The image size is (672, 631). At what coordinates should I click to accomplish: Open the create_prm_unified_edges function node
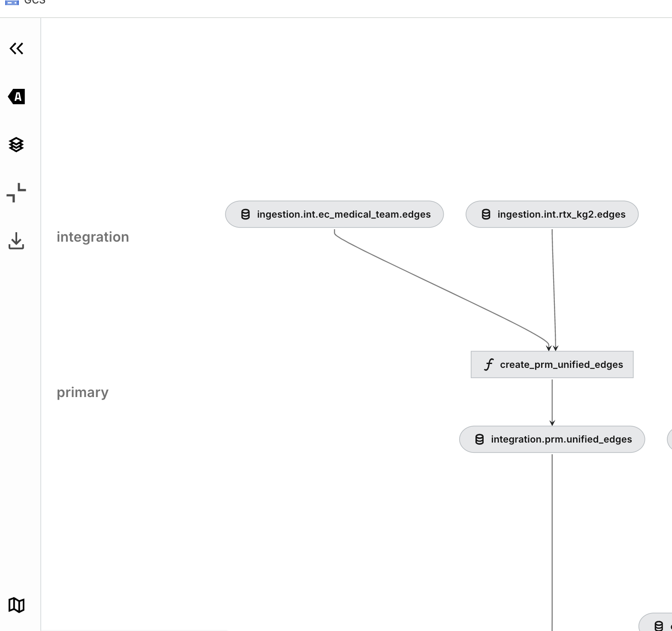[x=552, y=364]
